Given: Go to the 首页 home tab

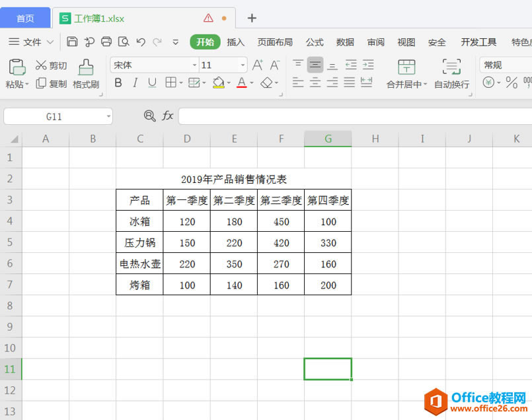Looking at the screenshot, I should point(25,18).
